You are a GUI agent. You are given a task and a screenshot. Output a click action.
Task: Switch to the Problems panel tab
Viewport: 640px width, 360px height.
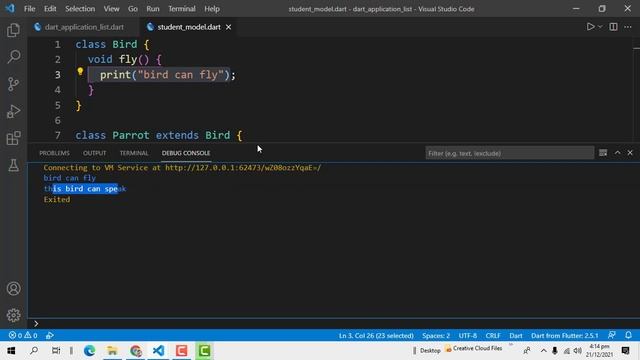pyautogui.click(x=54, y=153)
